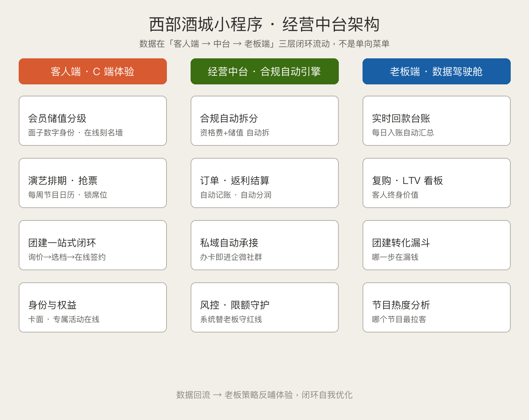Click the text 每周节目日历 · 锁席位
The width and height of the screenshot is (529, 420).
68,195
